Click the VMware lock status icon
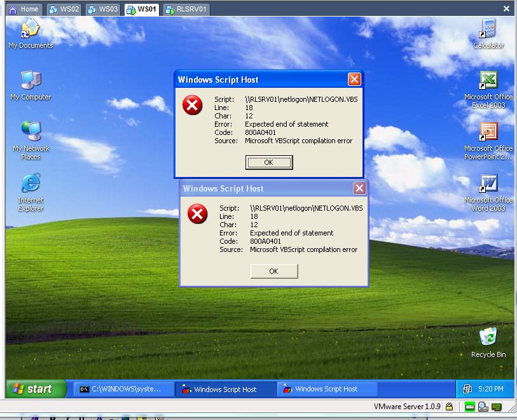517x420 pixels. [x=449, y=407]
